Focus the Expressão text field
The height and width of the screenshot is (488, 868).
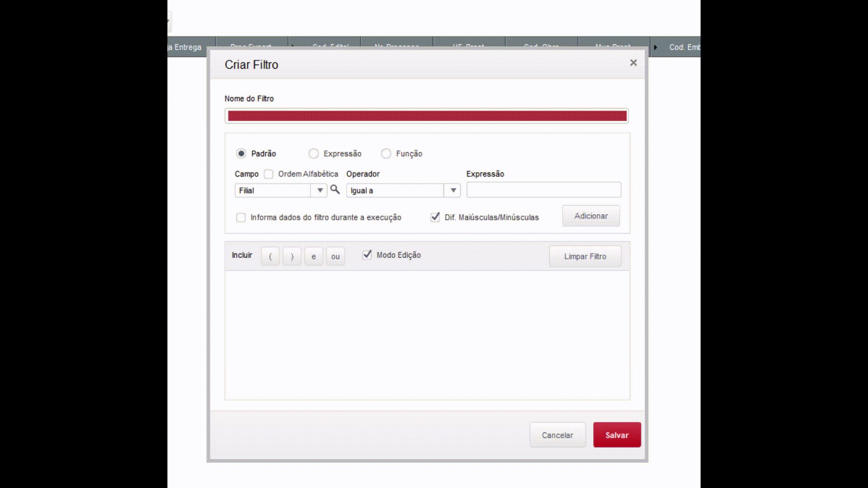click(543, 190)
